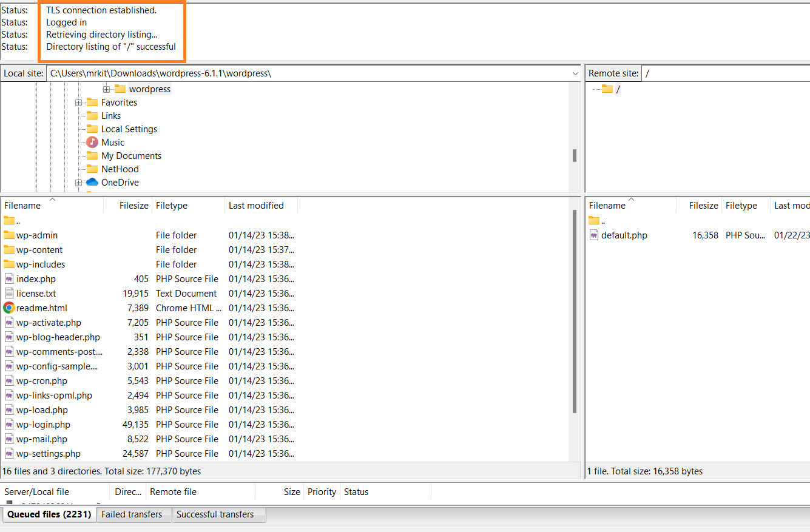Select the wp-content folder icon
Screen dimensions: 810x532
[x=9, y=250]
